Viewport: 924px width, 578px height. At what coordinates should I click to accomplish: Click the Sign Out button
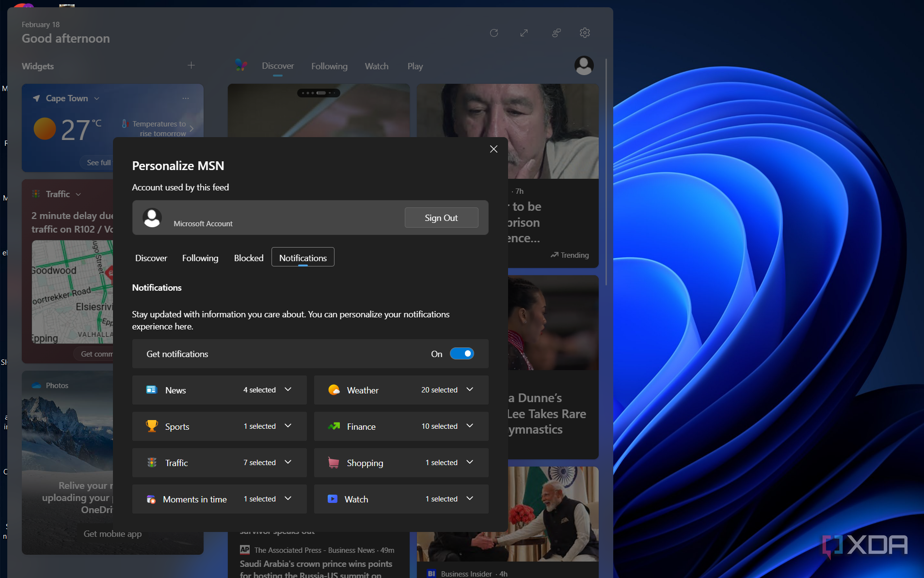tap(441, 218)
